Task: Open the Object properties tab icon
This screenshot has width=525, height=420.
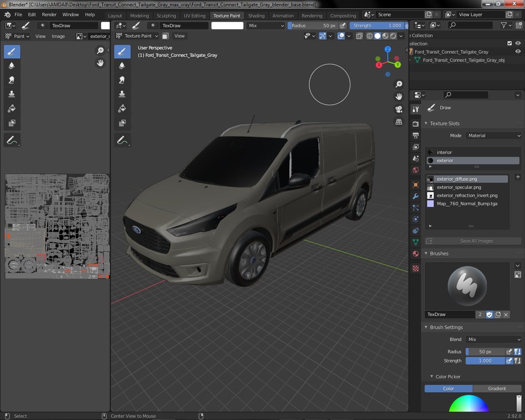Action: click(x=416, y=185)
